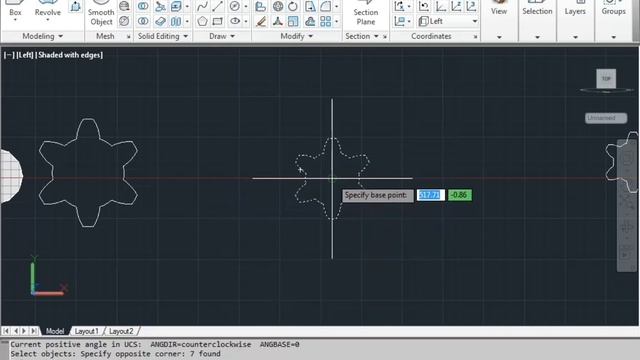Click the previous layout tab arrow
Viewport: 640px width, 360px height.
(16, 331)
